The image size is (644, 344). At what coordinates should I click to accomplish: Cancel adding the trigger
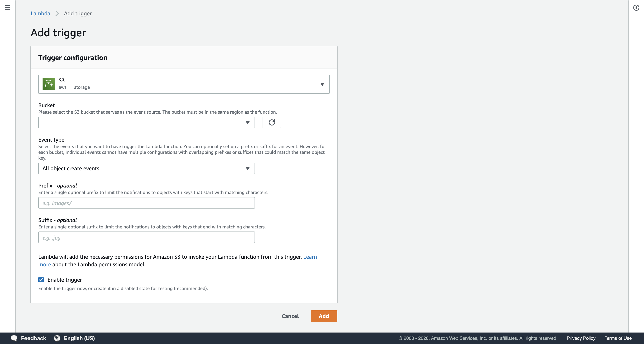[290, 316]
